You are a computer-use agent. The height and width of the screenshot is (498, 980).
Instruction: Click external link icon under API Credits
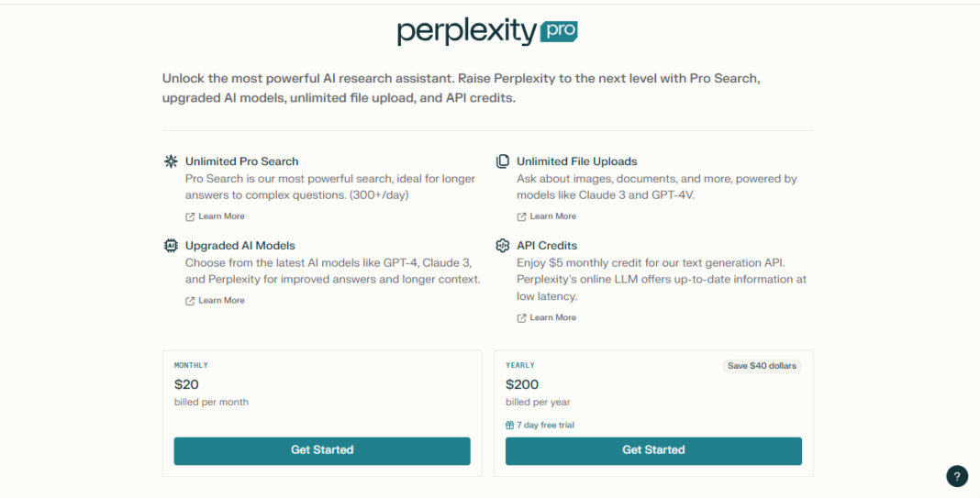pyautogui.click(x=521, y=318)
